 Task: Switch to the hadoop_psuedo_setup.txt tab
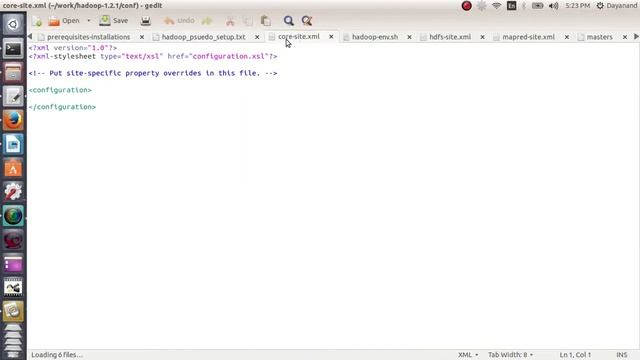coord(203,37)
